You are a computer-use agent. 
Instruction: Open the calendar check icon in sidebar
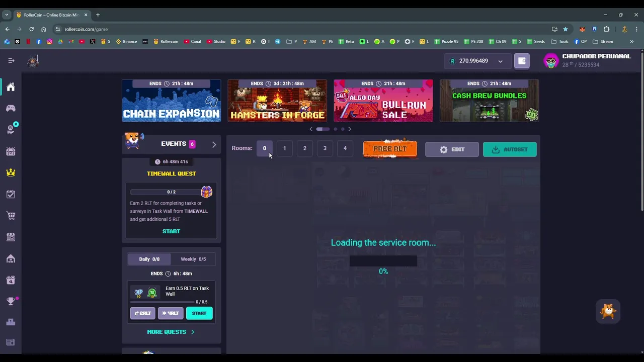click(11, 194)
